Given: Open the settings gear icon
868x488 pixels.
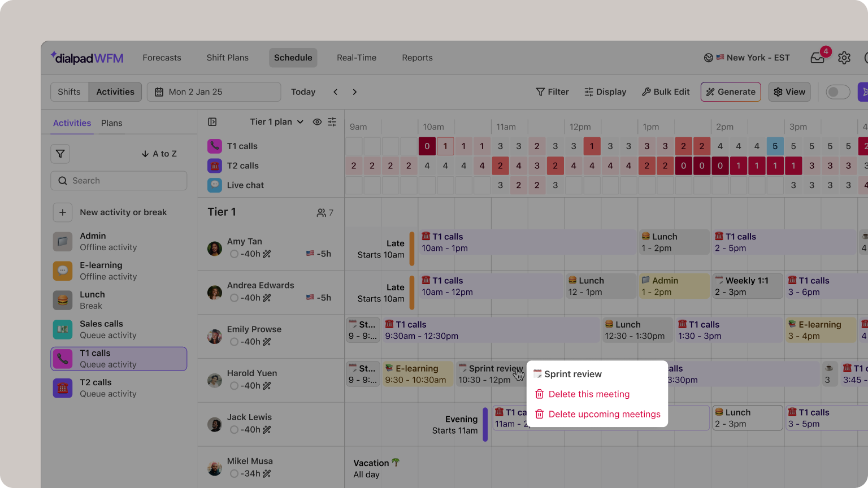Looking at the screenshot, I should pos(844,58).
